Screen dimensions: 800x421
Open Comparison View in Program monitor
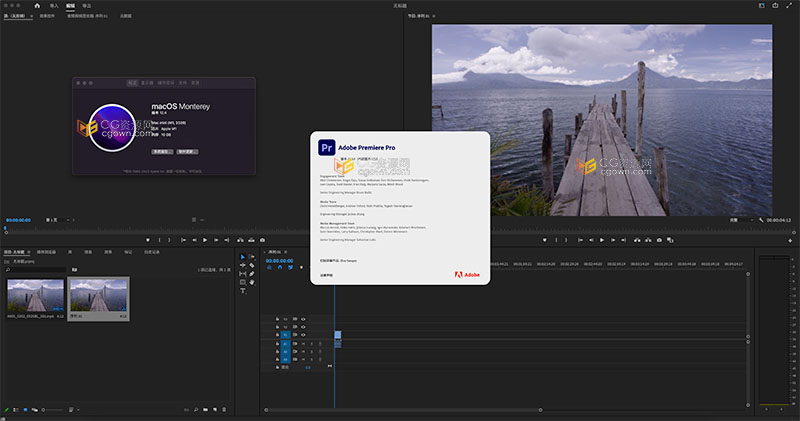[670, 240]
